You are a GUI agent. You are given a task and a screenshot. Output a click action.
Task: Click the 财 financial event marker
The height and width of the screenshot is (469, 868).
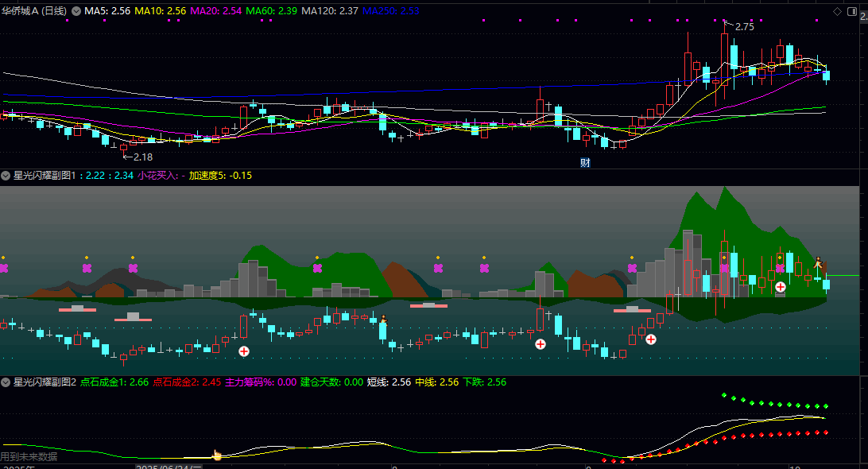585,163
